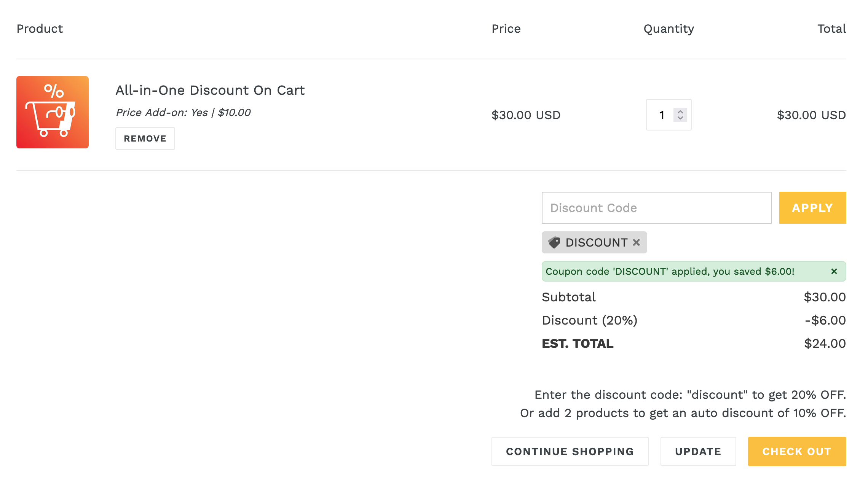The height and width of the screenshot is (484, 868).
Task: Proceed with the CHECK OUT button
Action: coord(797,451)
